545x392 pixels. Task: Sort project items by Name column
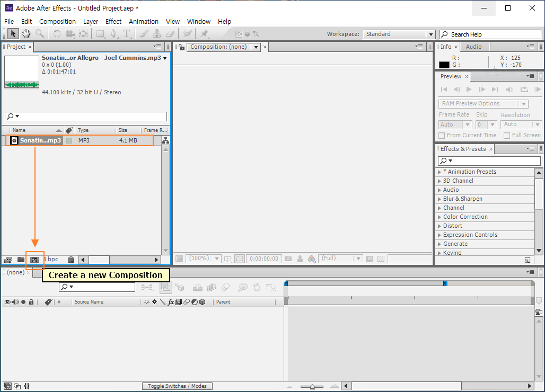(36, 130)
